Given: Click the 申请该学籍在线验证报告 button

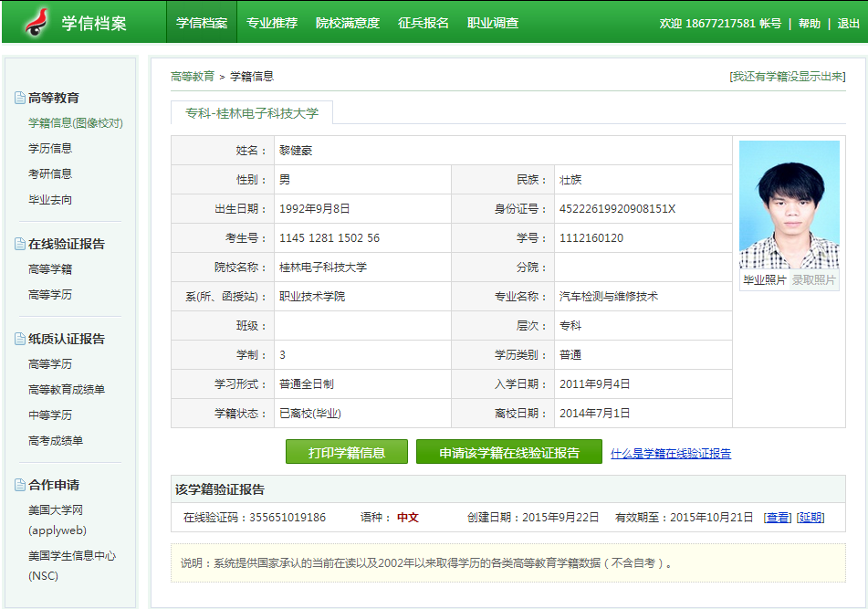Looking at the screenshot, I should click(x=509, y=453).
